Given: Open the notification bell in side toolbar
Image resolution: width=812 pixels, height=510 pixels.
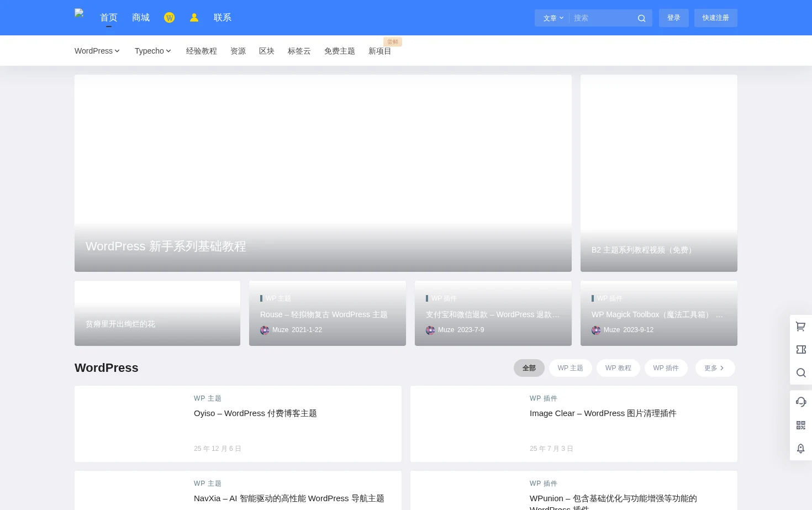Looking at the screenshot, I should [801, 448].
